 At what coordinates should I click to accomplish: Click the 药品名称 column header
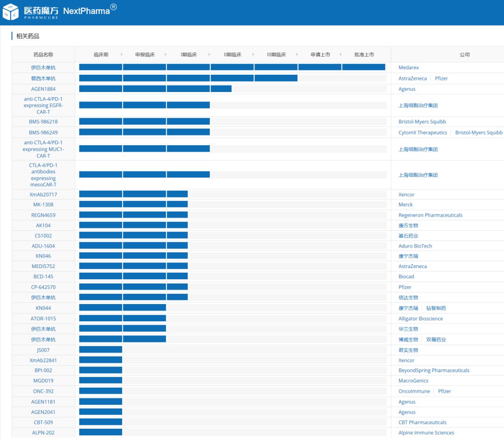pyautogui.click(x=43, y=55)
